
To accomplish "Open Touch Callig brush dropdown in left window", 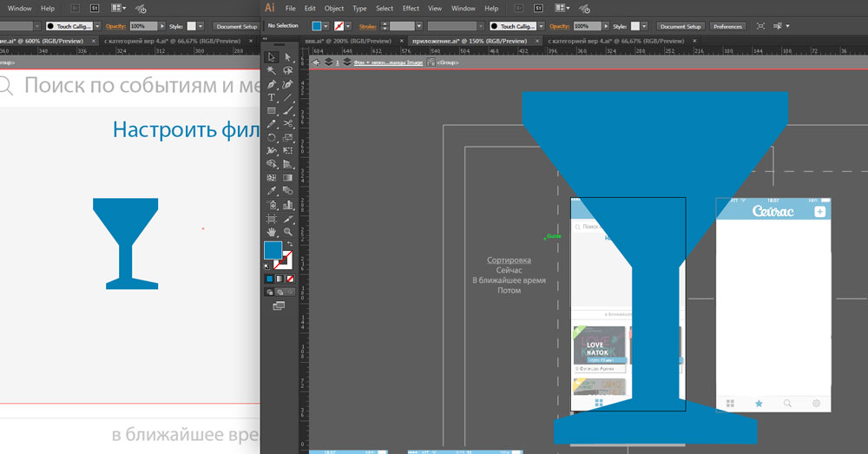I will tap(97, 26).
